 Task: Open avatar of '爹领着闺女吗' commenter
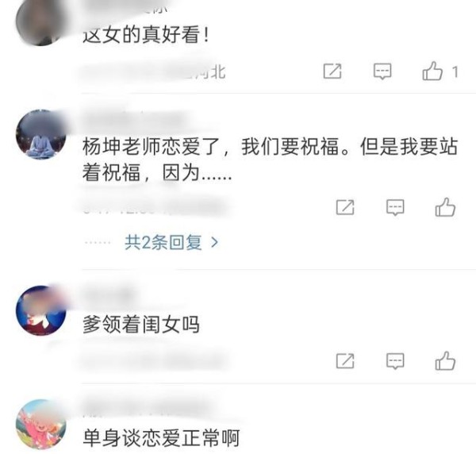pyautogui.click(x=41, y=310)
